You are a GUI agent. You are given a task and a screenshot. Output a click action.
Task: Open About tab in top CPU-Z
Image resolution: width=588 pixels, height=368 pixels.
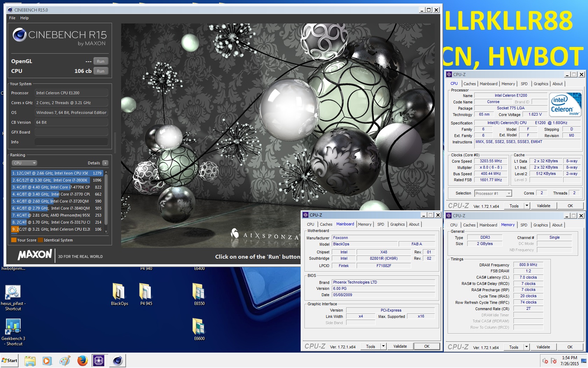coord(558,84)
